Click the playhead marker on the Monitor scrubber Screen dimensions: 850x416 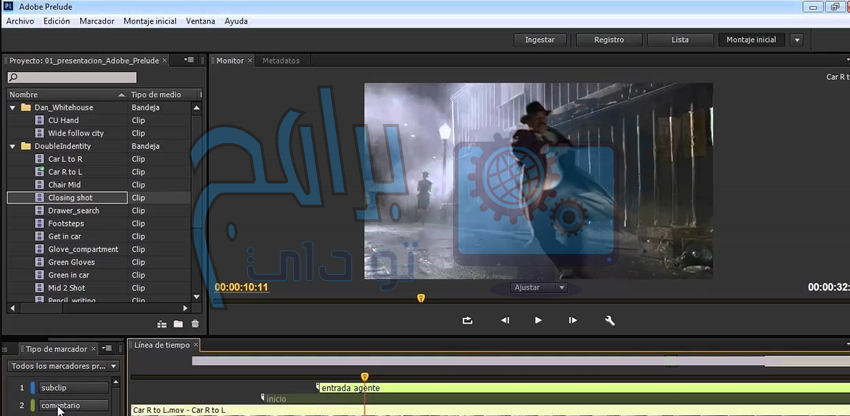click(421, 298)
